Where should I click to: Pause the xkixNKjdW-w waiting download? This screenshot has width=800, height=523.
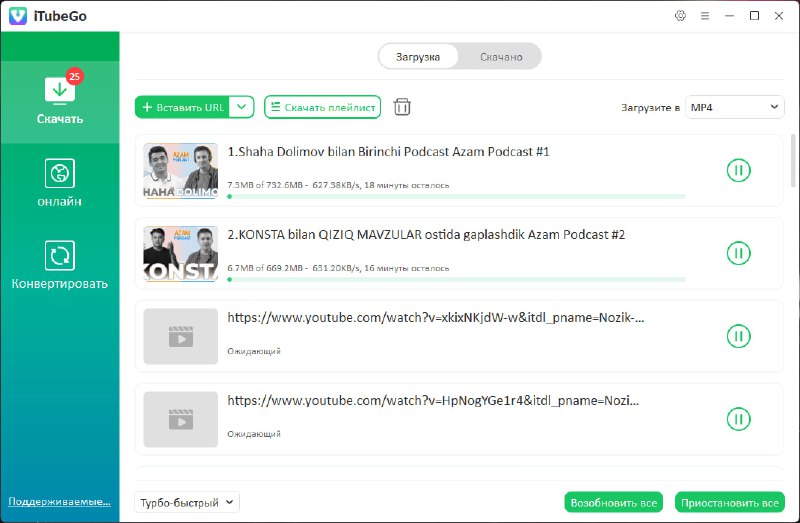[x=738, y=336]
